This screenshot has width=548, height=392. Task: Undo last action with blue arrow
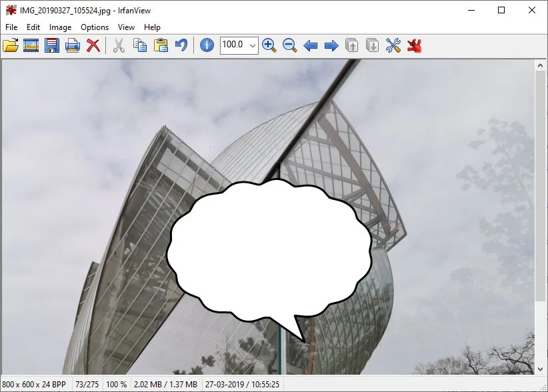tap(181, 45)
